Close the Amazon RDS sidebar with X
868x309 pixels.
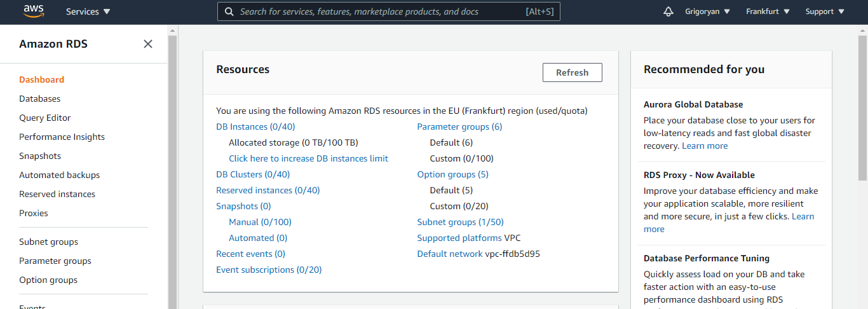pyautogui.click(x=148, y=44)
